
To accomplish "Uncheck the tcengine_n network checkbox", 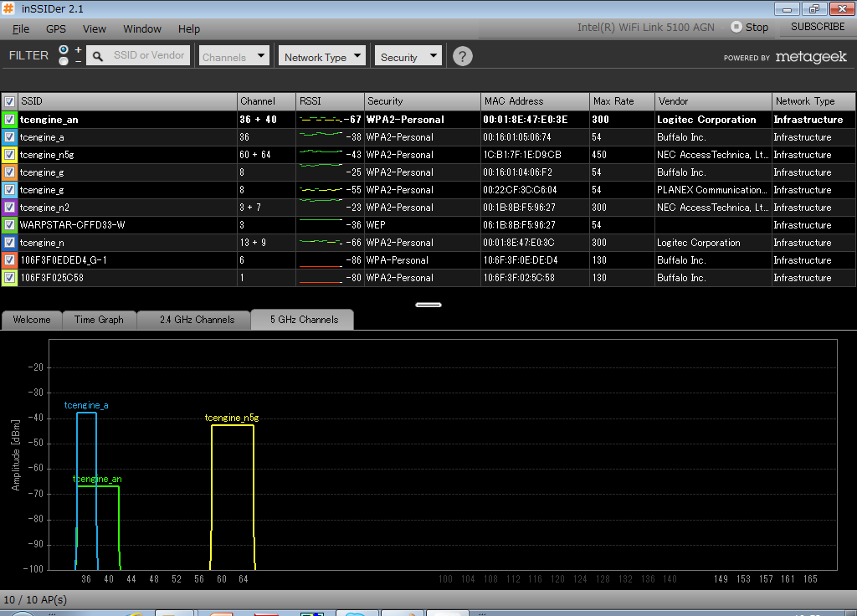I will point(9,242).
